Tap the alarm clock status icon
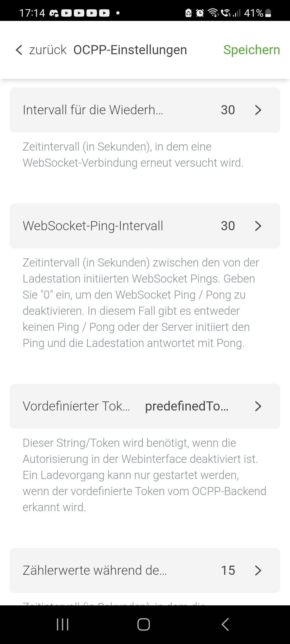This screenshot has width=290, height=644. click(x=200, y=13)
